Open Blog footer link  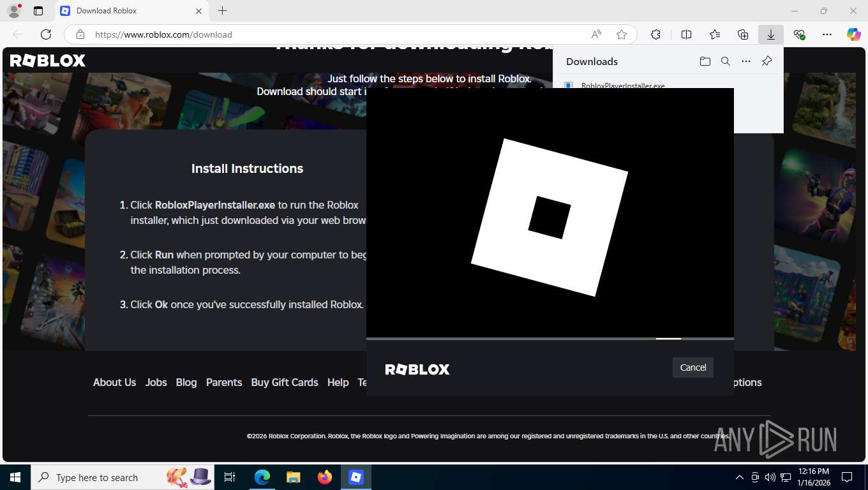tap(186, 382)
